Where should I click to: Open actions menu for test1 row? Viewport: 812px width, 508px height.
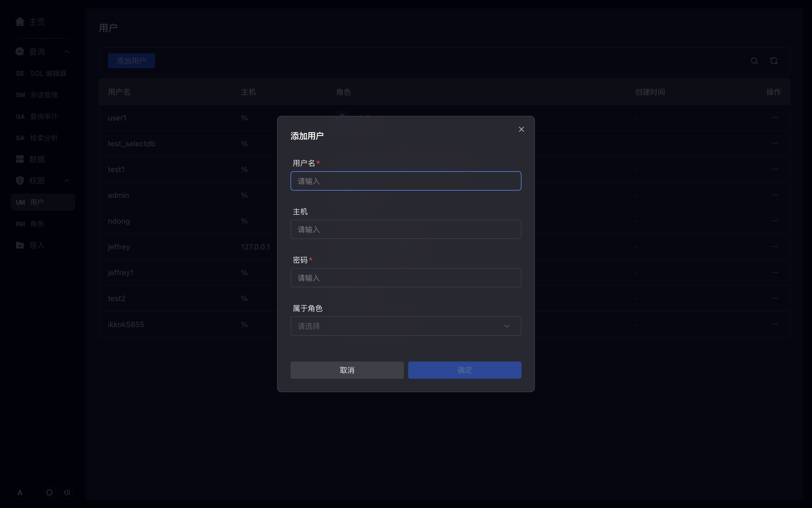(775, 169)
